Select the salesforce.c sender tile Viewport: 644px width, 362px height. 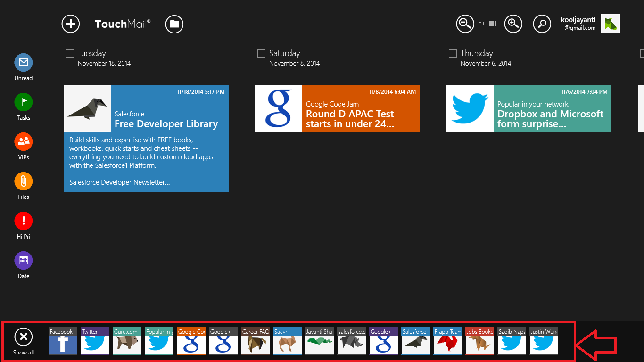point(351,341)
